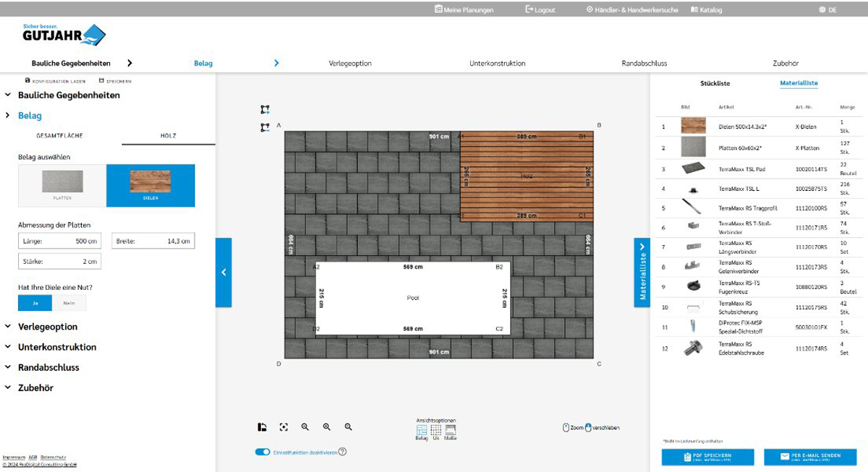Viewport: 868px width, 472px height.
Task: Select Ja for the Diele Nut question
Action: coord(35,303)
